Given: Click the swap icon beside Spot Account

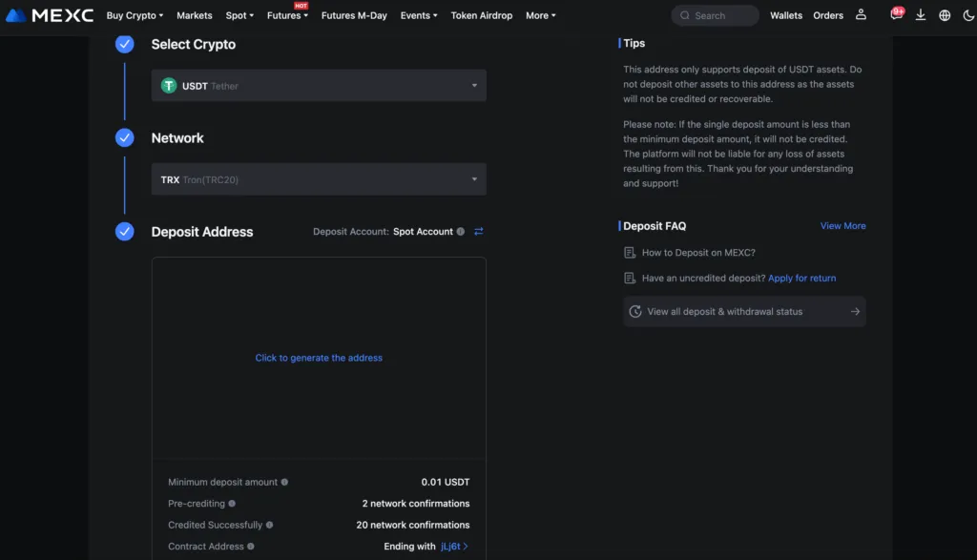Looking at the screenshot, I should point(477,231).
